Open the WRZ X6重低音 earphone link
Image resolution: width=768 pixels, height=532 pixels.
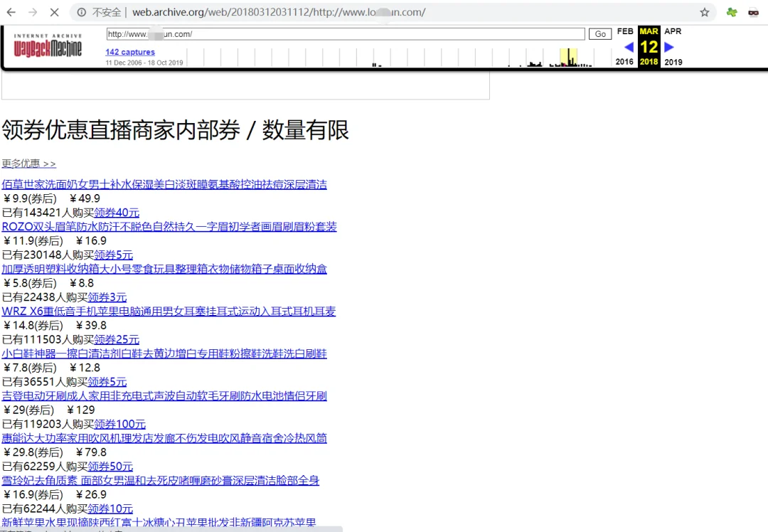click(x=169, y=311)
